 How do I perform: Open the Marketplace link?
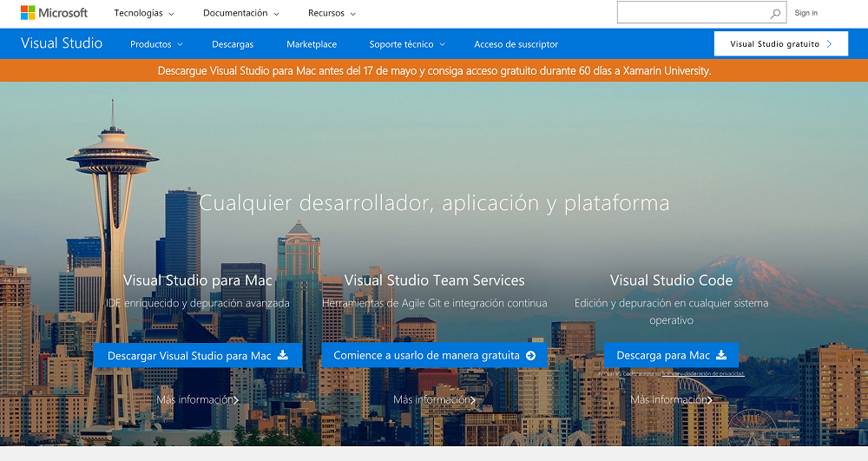tap(312, 44)
